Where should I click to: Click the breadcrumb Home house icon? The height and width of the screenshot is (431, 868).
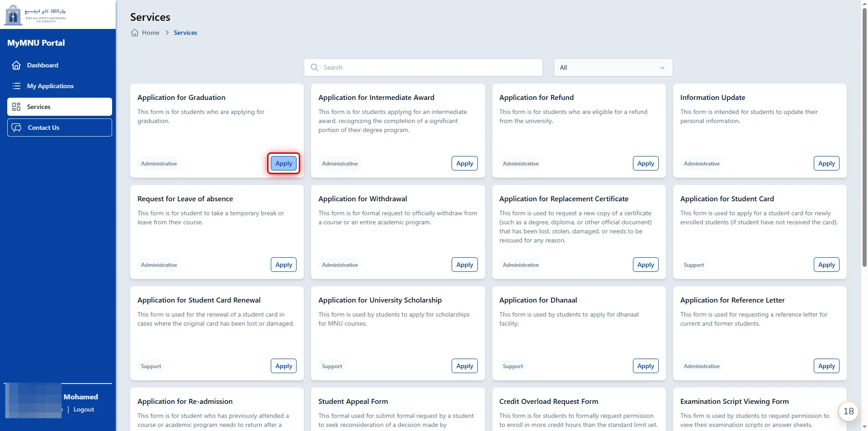135,33
